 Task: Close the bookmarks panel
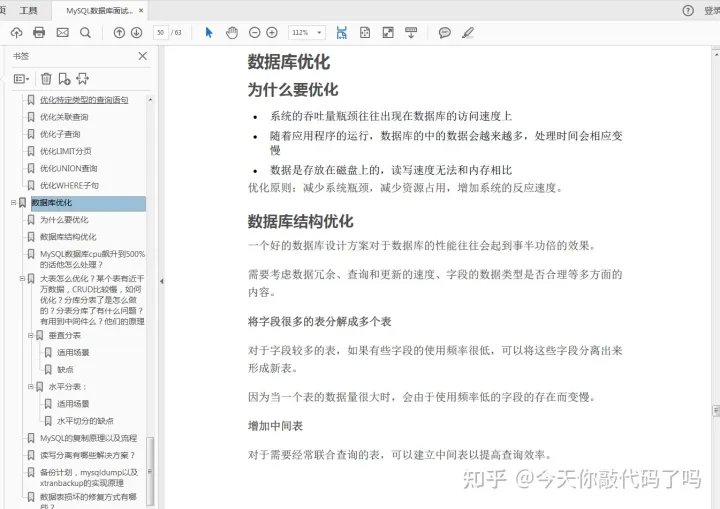143,56
